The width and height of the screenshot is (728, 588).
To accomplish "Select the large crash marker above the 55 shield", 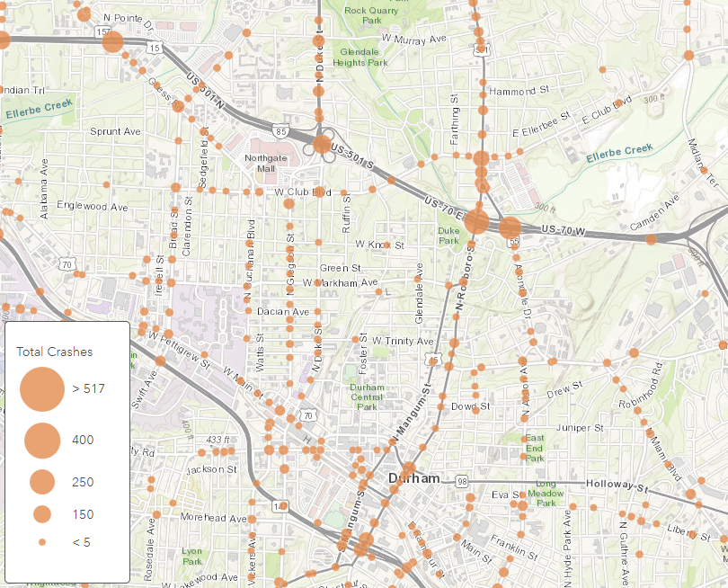I will 510,227.
